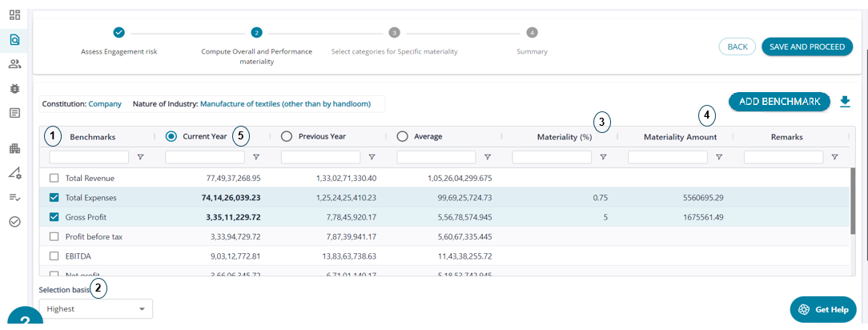Check the Total Revenue checkbox
The width and height of the screenshot is (868, 330).
[x=54, y=178]
